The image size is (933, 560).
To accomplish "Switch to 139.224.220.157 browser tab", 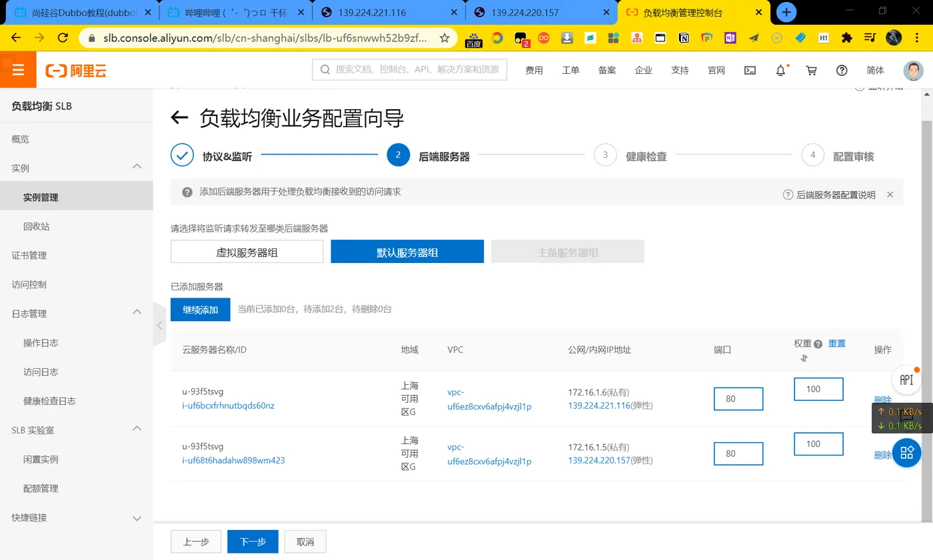I will click(540, 12).
